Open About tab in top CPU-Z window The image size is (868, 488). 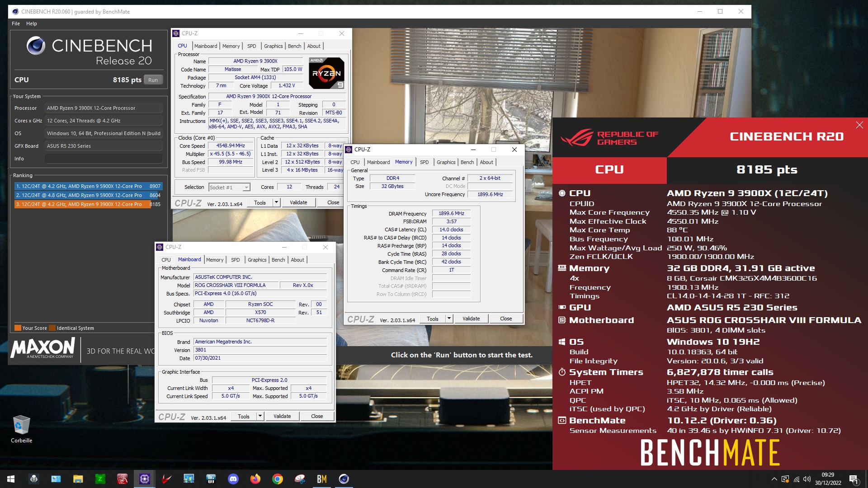coord(314,46)
